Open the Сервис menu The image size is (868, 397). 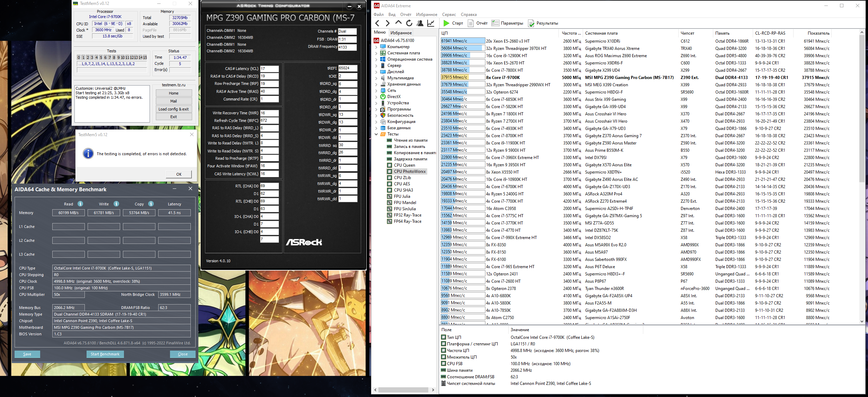click(x=449, y=15)
